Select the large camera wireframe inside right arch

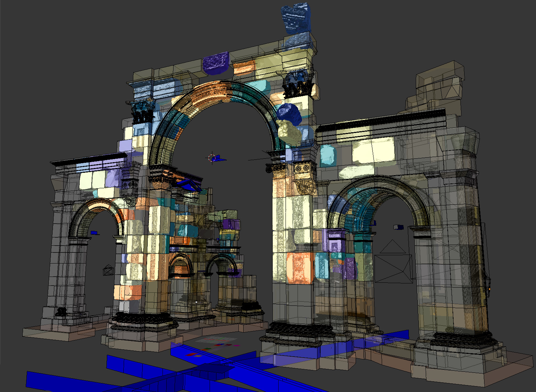(393, 263)
